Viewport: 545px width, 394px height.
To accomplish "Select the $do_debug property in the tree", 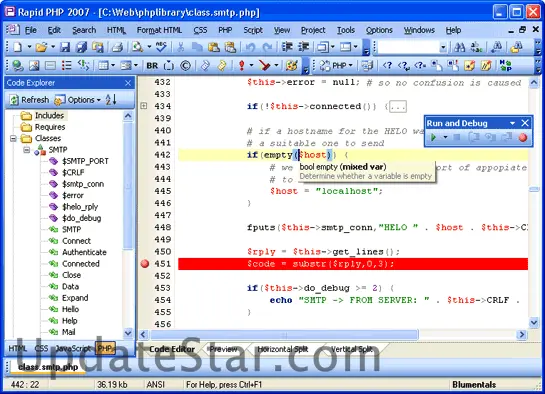I will (x=82, y=218).
